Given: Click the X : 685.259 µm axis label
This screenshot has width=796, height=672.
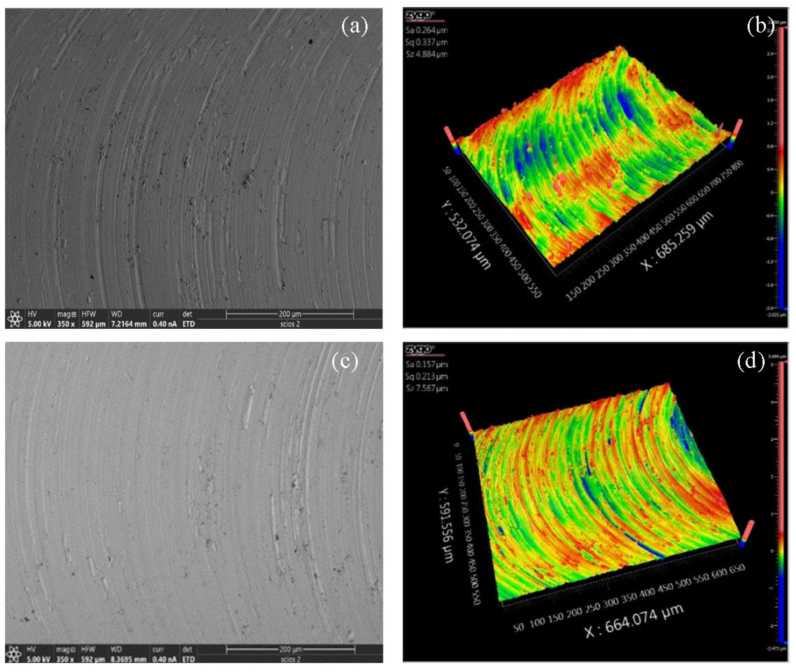Looking at the screenshot, I should 677,241.
